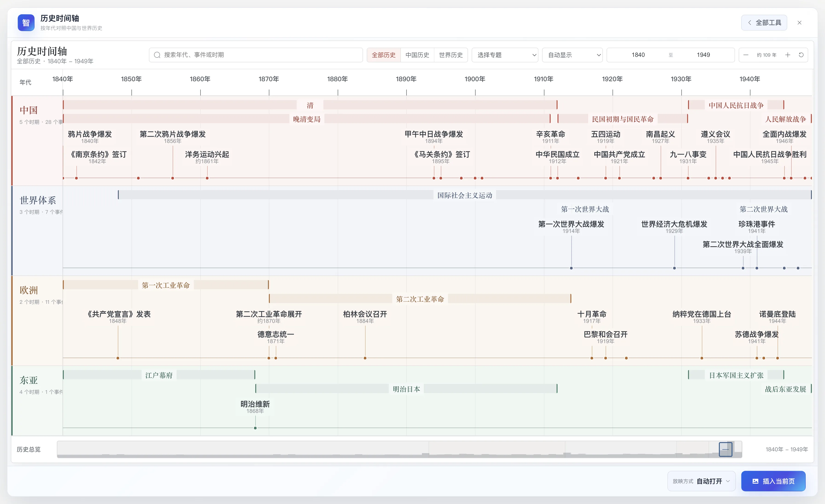Select the 全部历史 filter
825x504 pixels.
[384, 55]
